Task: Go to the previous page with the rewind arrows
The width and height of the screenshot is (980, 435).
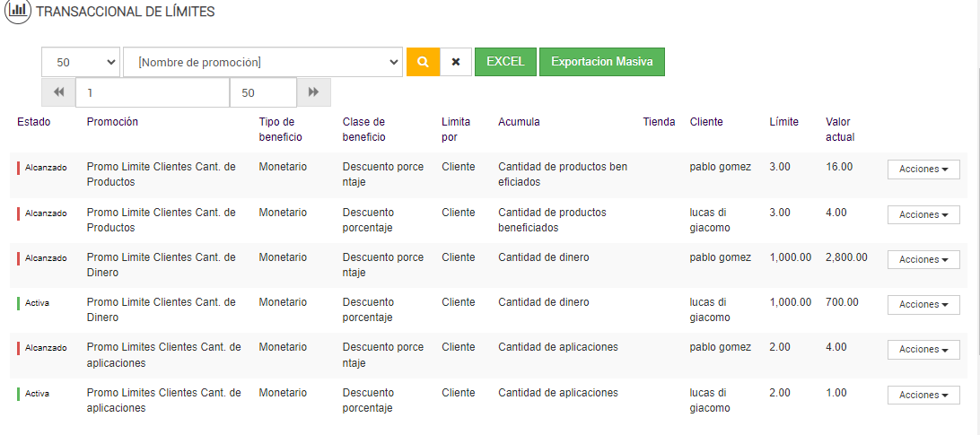Action: tap(58, 92)
